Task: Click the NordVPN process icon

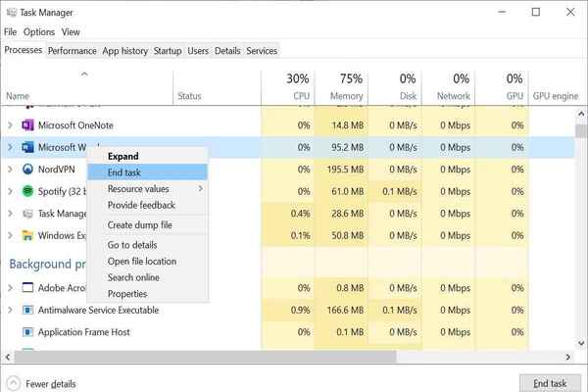Action: pos(27,169)
